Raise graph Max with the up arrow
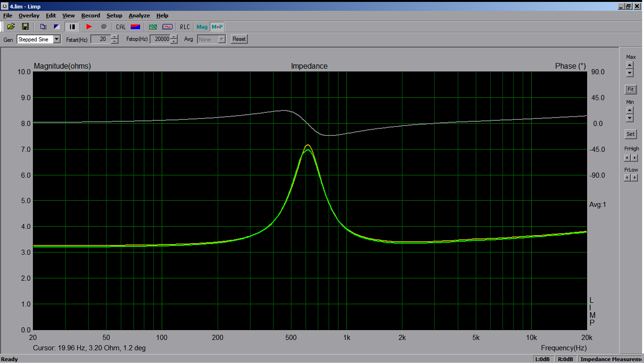 tap(630, 65)
